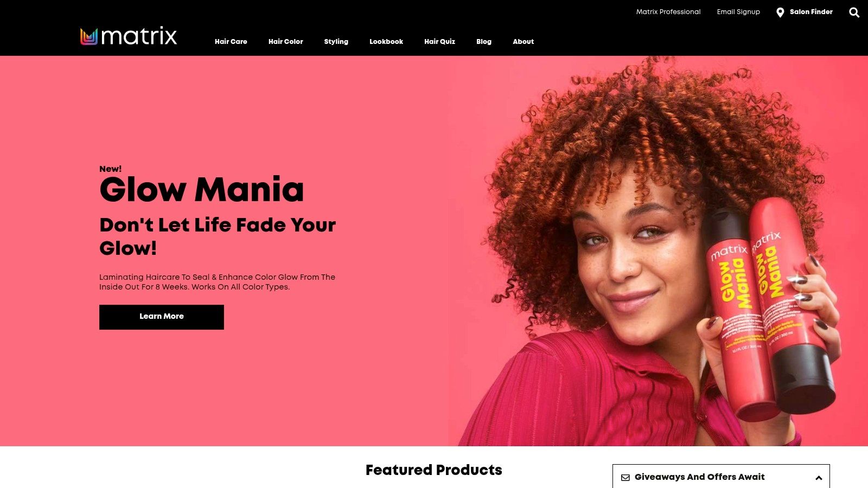
Task: Start the Hair Quiz
Action: (440, 42)
